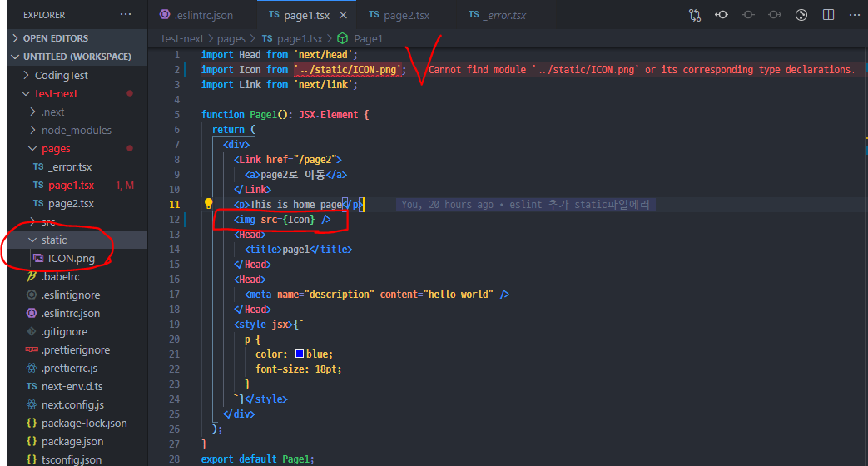The height and width of the screenshot is (466, 868).
Task: Click line number 12 in the gutter
Action: coord(175,219)
